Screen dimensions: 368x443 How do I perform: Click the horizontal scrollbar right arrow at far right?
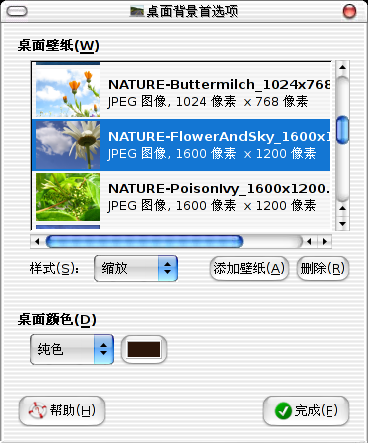(x=325, y=241)
